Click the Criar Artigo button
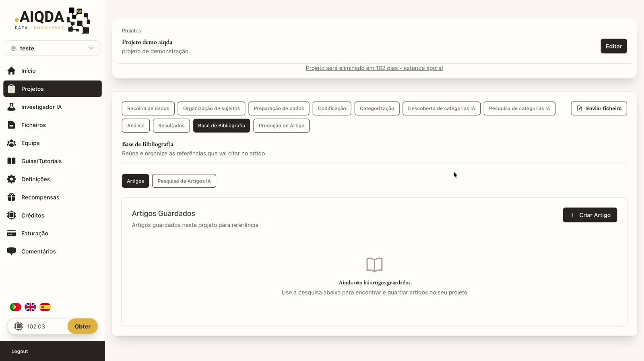 (x=590, y=215)
